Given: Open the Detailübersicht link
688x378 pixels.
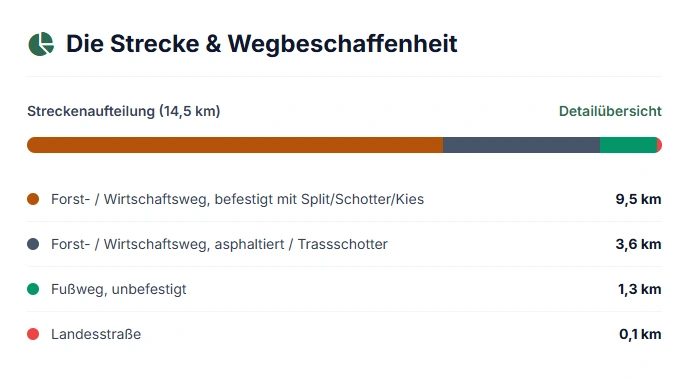Looking at the screenshot, I should (x=610, y=111).
